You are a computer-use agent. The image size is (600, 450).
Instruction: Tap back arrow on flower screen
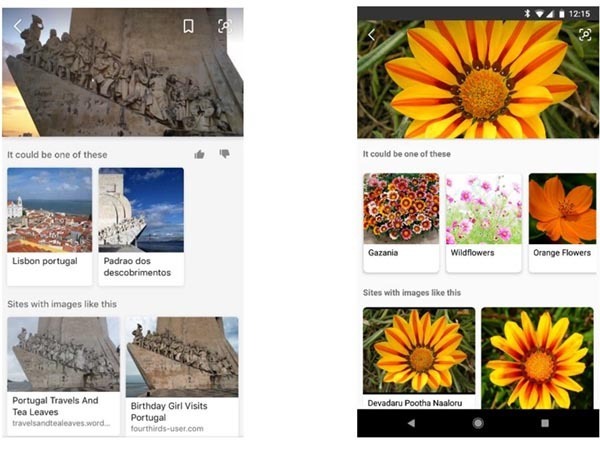[x=371, y=35]
